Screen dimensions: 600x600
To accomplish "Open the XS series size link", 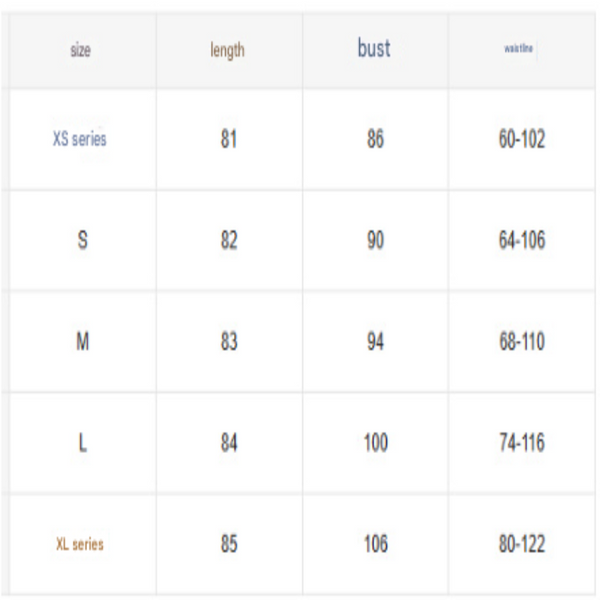I will (x=79, y=140).
